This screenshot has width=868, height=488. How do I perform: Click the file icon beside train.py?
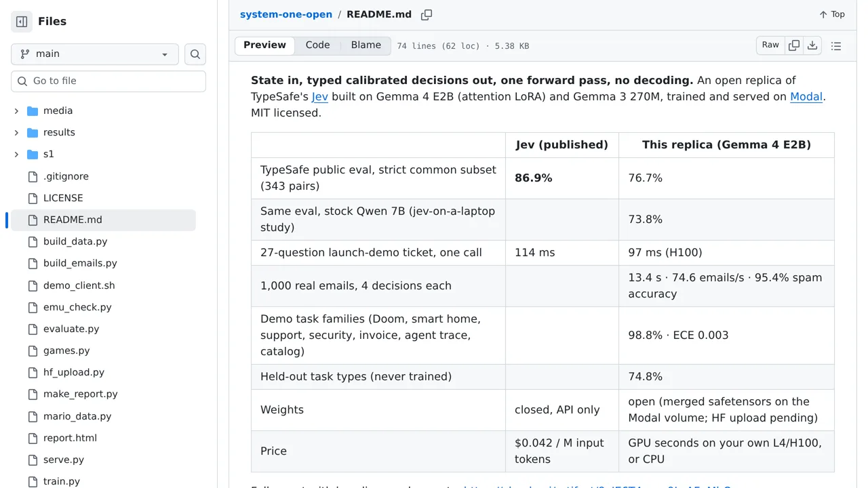[33, 481]
